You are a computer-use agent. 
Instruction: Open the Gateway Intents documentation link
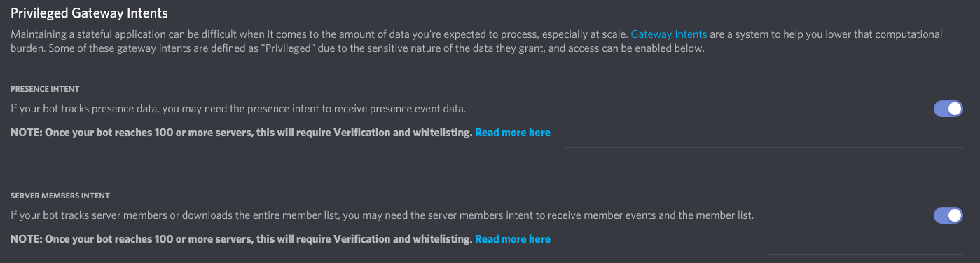pos(669,34)
